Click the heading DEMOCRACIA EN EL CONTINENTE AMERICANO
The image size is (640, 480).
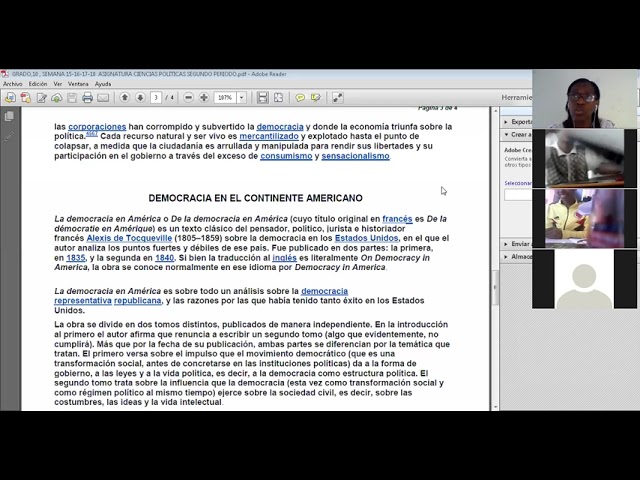pos(256,198)
